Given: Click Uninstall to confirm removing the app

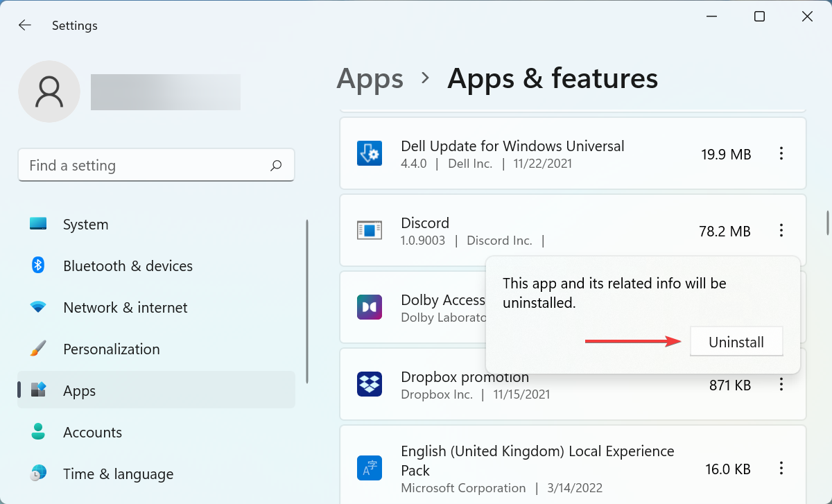Looking at the screenshot, I should (736, 341).
